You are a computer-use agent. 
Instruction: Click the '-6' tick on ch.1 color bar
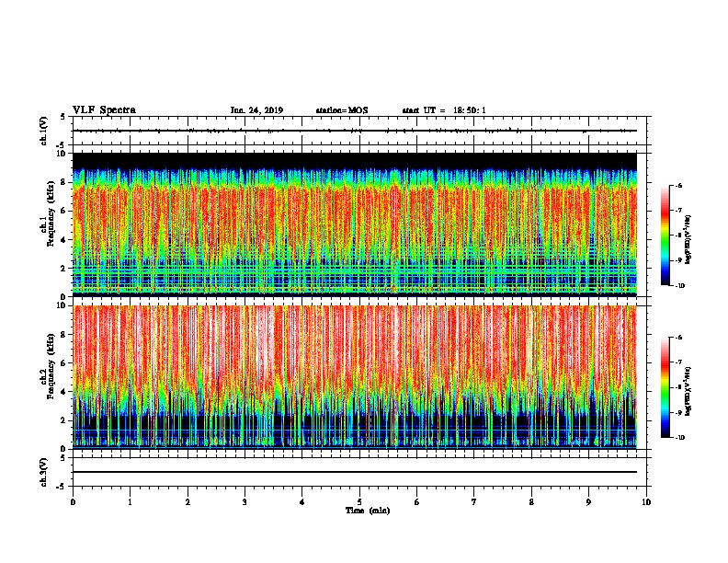point(679,185)
